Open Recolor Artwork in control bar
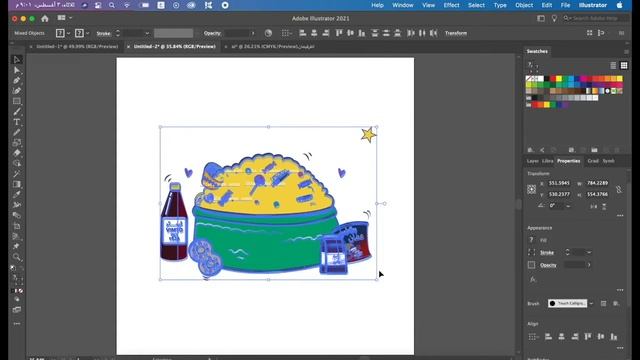Screen dimensions: 640x360 [x=268, y=33]
